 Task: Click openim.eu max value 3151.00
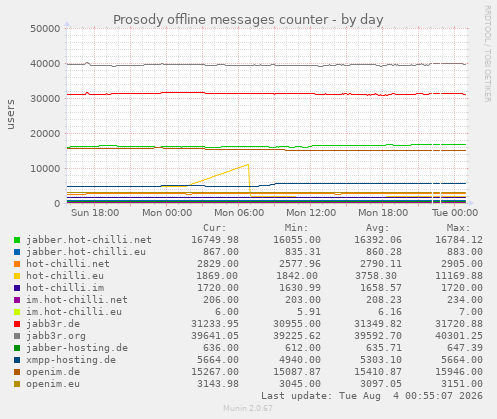(462, 384)
